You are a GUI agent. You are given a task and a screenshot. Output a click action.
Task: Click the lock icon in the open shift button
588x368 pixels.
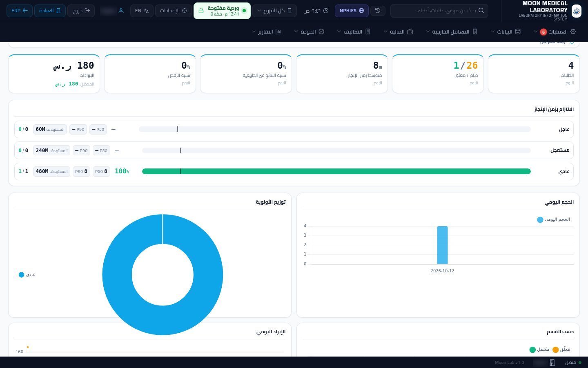coord(201,11)
